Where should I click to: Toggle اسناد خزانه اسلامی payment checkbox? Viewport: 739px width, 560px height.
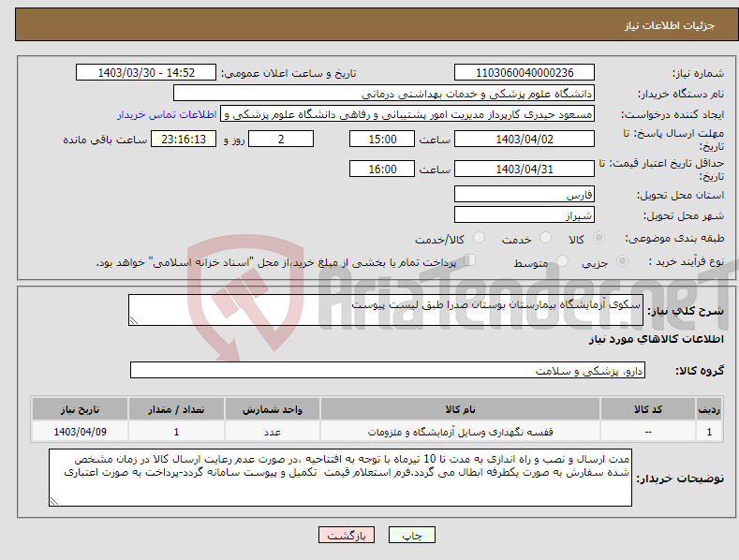[470, 260]
